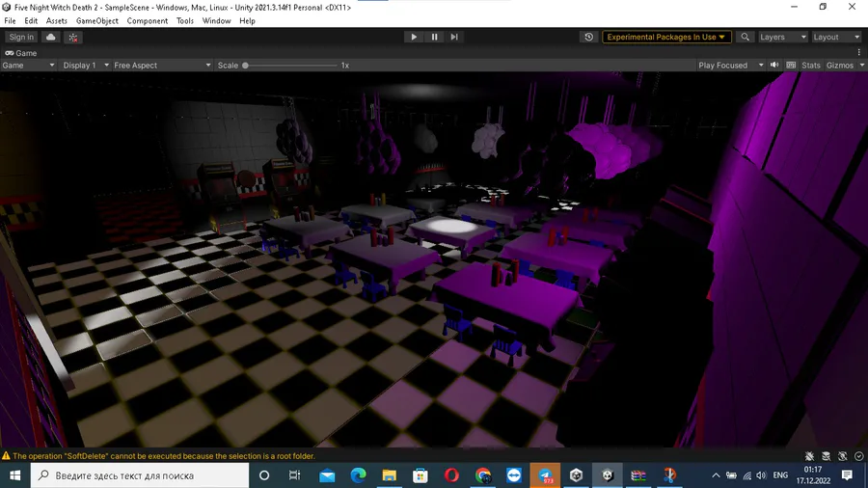868x488 pixels.
Task: Click the Pause button in the Unity toolbar
Action: coord(434,37)
